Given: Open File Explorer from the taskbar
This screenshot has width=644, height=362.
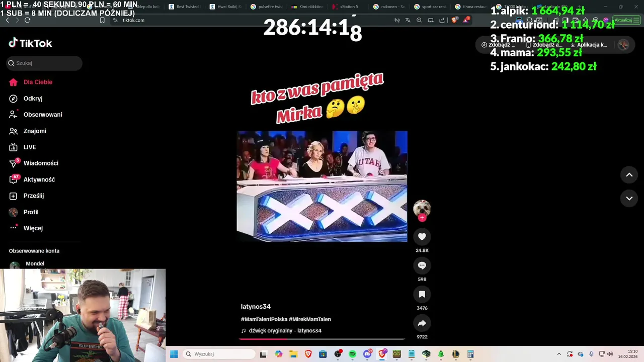Looking at the screenshot, I should click(x=293, y=354).
